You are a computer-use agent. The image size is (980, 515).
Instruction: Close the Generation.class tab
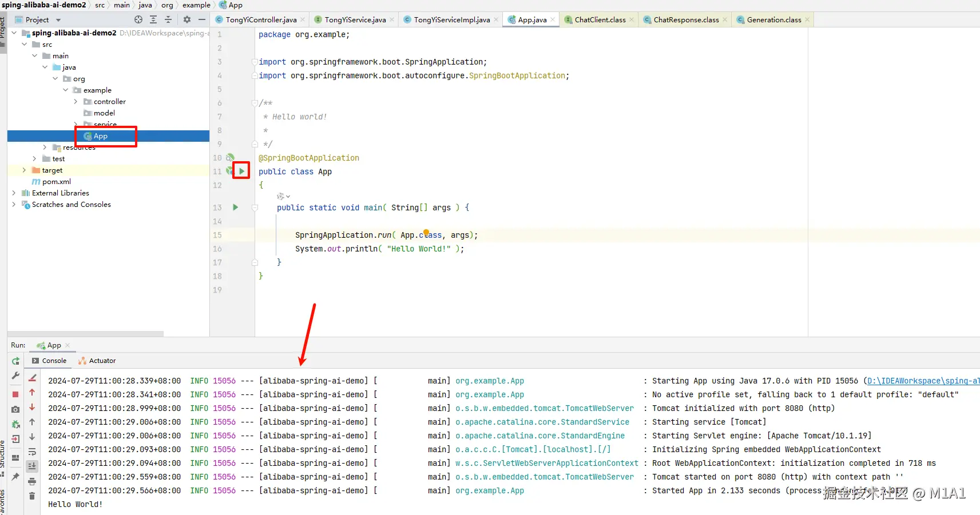pyautogui.click(x=807, y=20)
